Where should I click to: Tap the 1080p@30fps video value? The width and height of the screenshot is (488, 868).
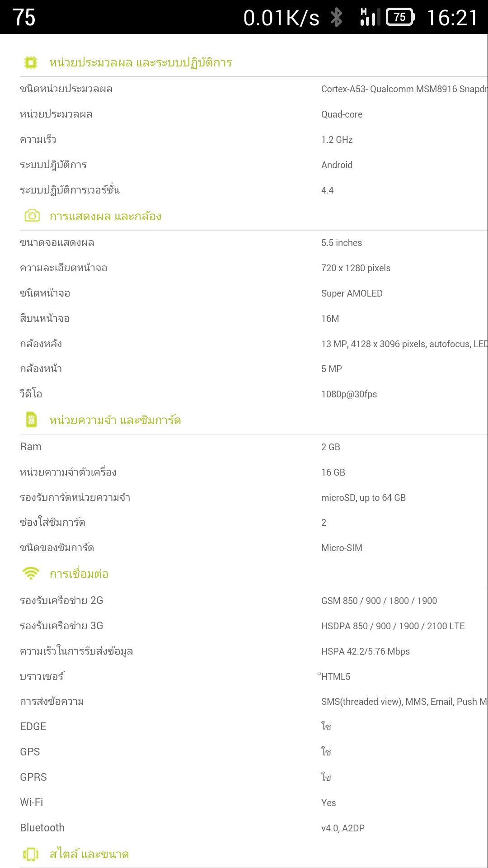[349, 394]
